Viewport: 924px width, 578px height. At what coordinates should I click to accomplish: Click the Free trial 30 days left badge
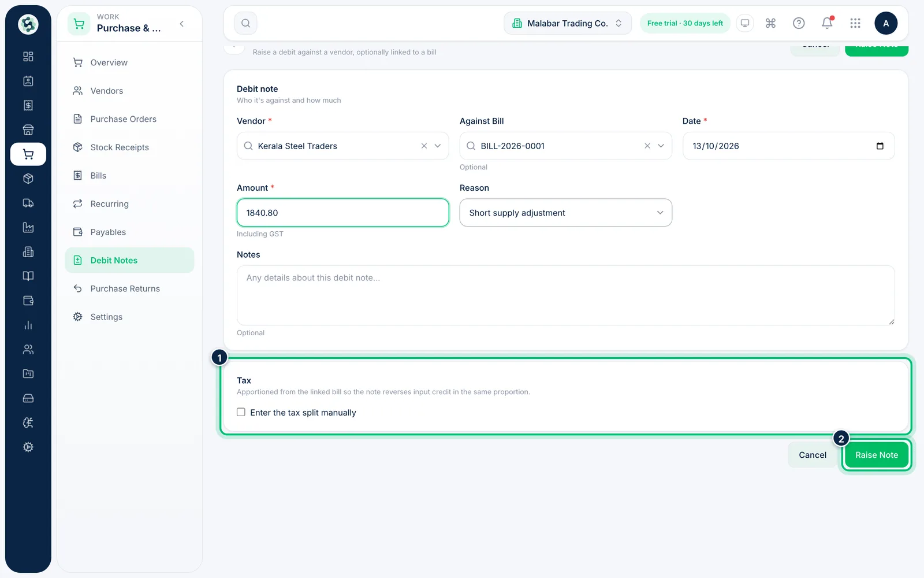pos(685,23)
